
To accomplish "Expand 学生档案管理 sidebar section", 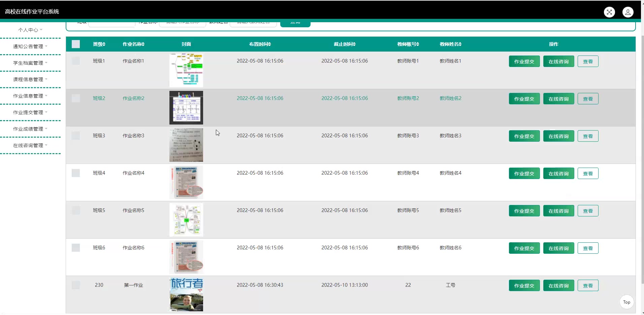I will [x=30, y=63].
